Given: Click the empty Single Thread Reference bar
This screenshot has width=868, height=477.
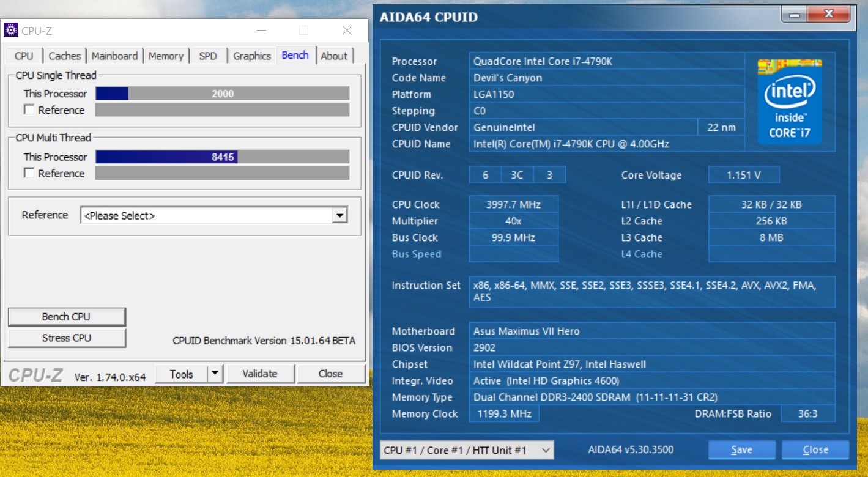Looking at the screenshot, I should [x=223, y=109].
